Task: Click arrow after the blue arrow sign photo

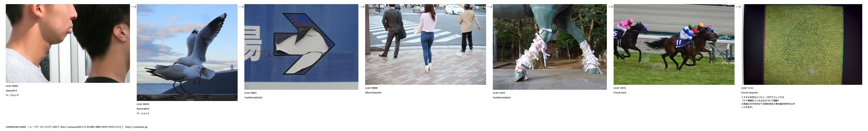Action: (x=362, y=7)
